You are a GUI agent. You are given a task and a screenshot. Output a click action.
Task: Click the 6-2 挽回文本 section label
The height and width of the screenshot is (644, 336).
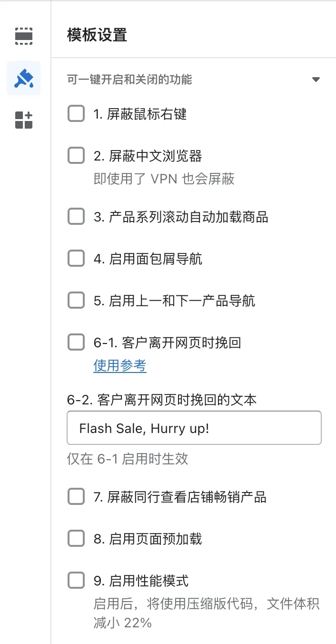point(161,400)
